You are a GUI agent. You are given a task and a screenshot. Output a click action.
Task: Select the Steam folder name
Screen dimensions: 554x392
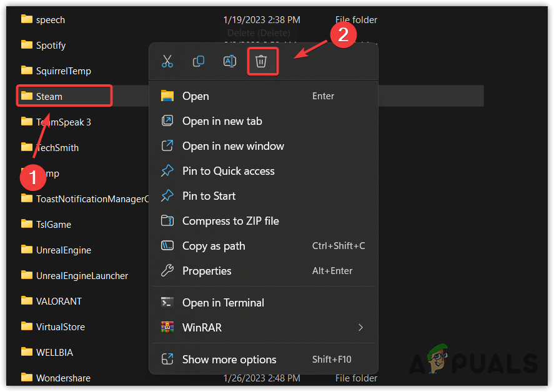pyautogui.click(x=49, y=96)
